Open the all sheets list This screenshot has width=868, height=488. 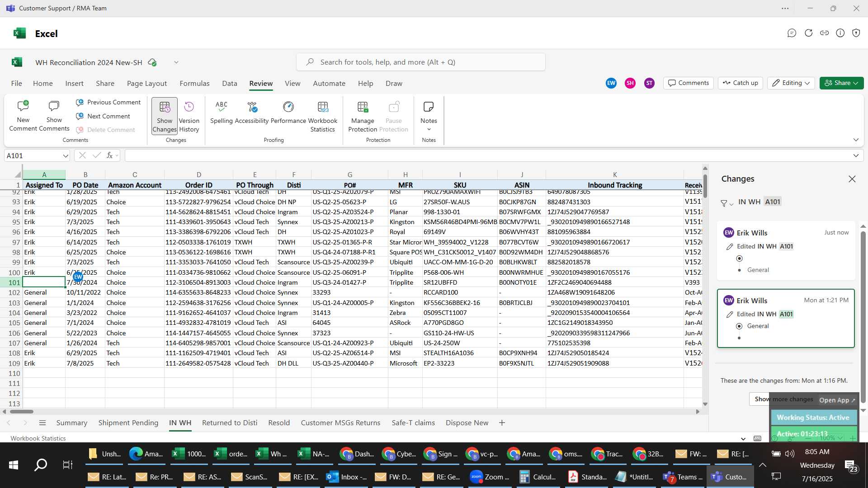click(x=42, y=423)
